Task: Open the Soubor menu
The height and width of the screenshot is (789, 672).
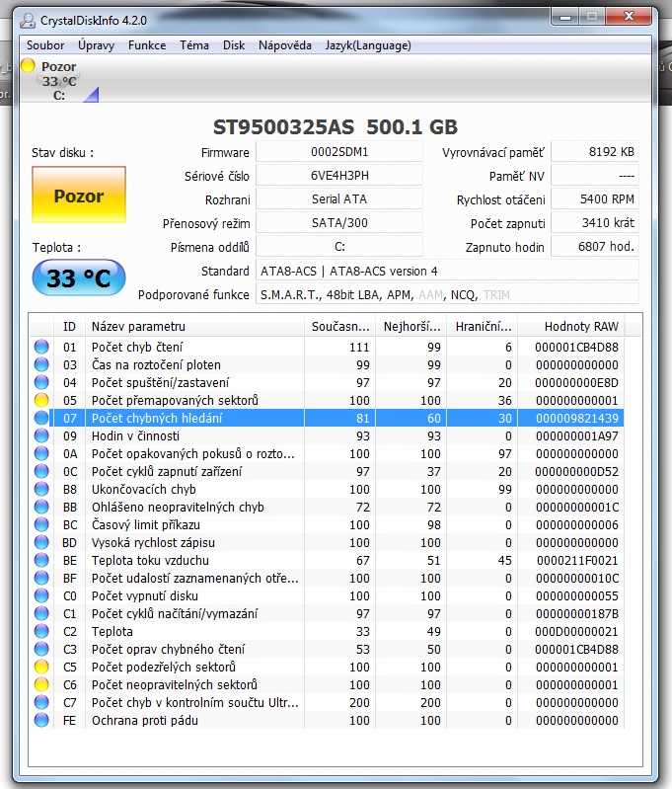Action: [x=45, y=45]
